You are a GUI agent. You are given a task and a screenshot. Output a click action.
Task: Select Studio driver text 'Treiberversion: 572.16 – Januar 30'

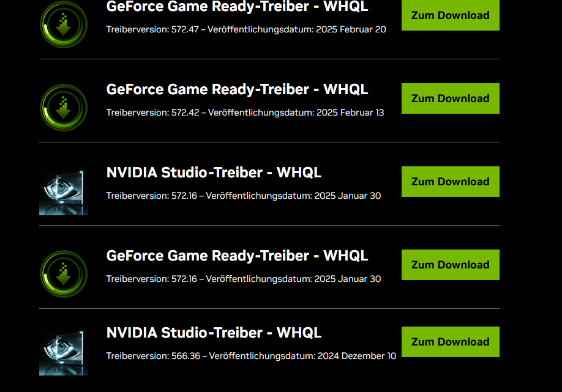pyautogui.click(x=244, y=196)
